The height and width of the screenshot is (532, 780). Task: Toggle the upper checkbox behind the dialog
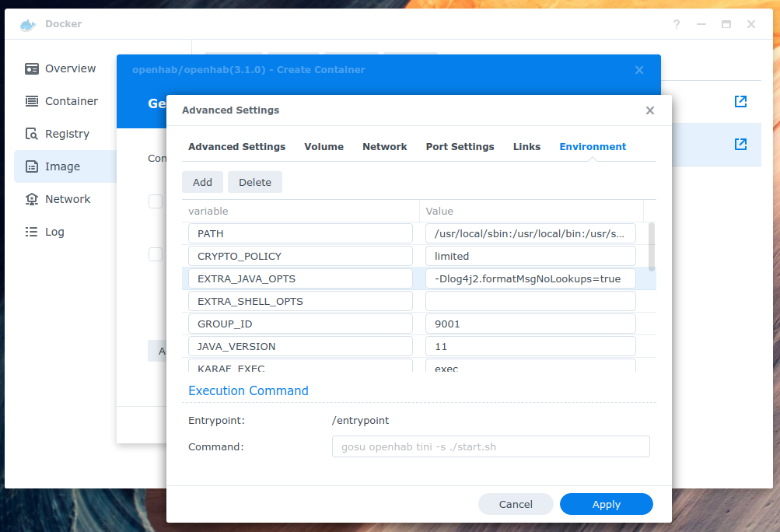pyautogui.click(x=156, y=201)
